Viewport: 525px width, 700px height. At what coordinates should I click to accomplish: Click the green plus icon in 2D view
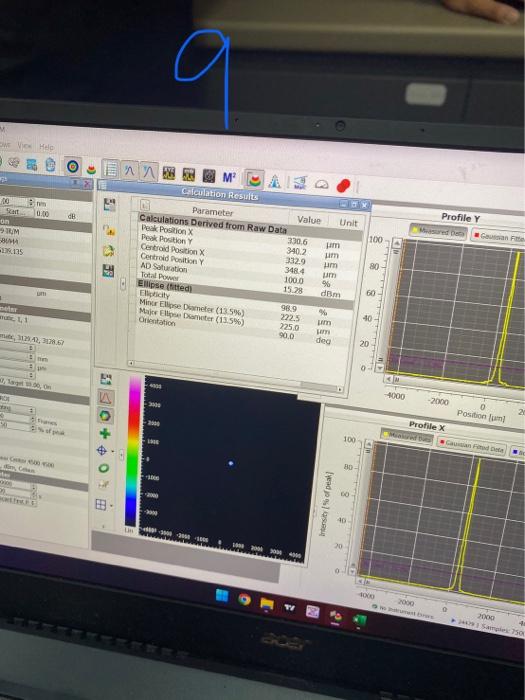pos(104,433)
